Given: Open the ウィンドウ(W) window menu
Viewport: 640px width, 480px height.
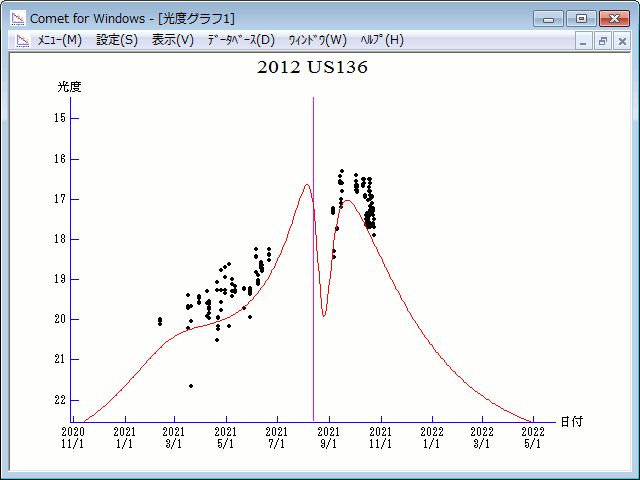Looking at the screenshot, I should click(x=316, y=40).
